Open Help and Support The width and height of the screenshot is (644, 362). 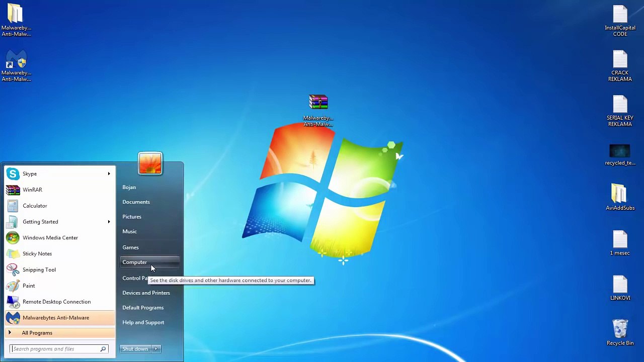[149, 323]
